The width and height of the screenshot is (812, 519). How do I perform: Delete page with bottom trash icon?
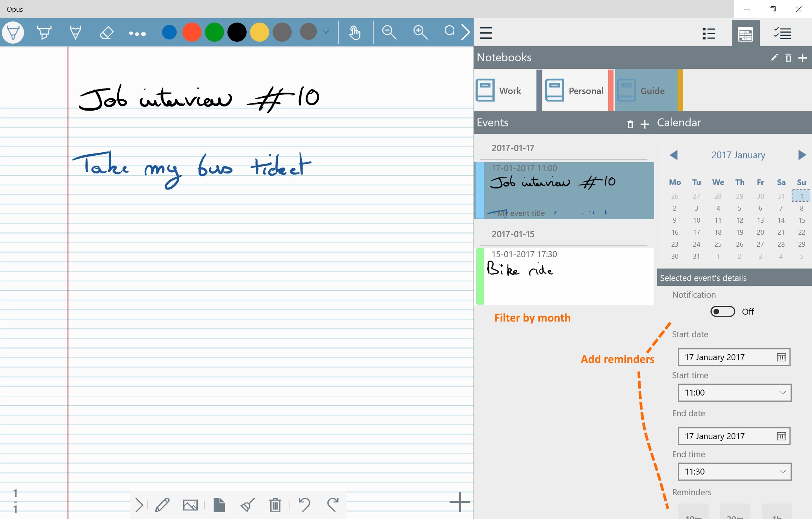pos(275,505)
